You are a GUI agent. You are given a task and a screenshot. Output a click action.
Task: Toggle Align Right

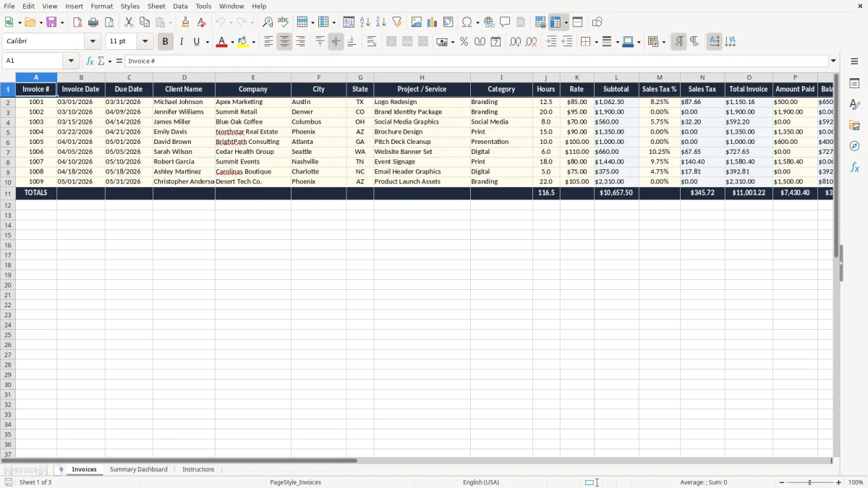tap(300, 42)
